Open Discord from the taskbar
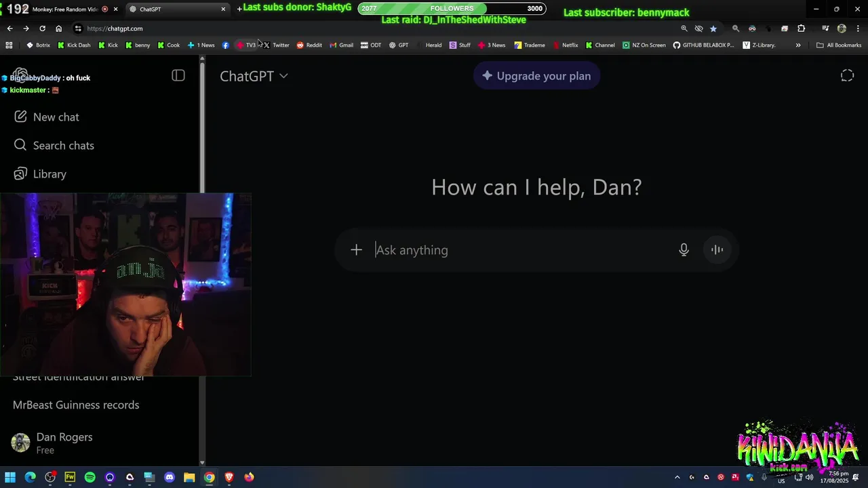 point(170,477)
